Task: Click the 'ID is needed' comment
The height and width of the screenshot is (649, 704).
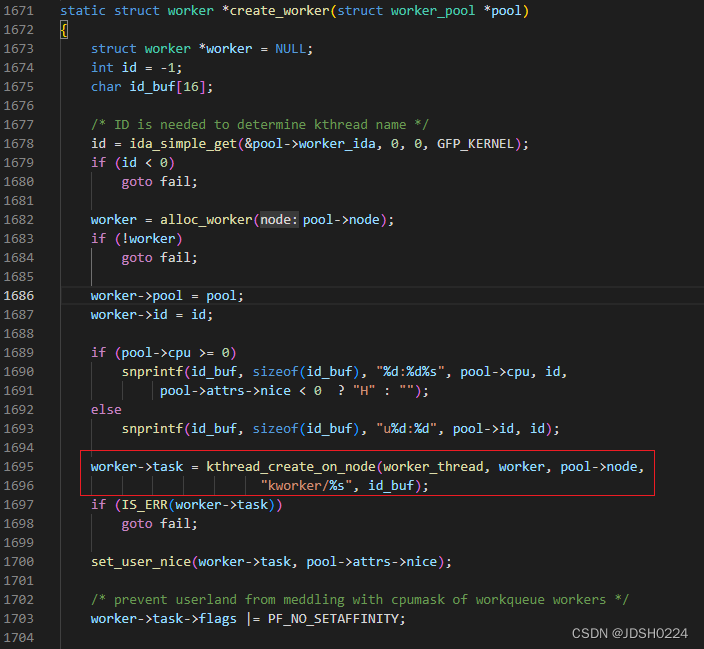Action: 260,124
